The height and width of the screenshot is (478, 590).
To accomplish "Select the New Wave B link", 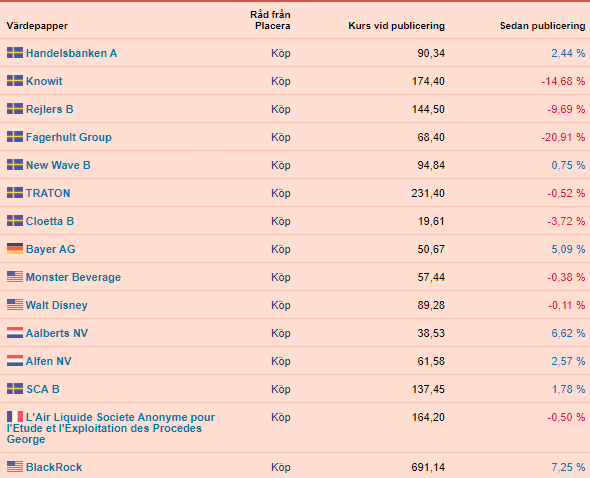I will 58,165.
